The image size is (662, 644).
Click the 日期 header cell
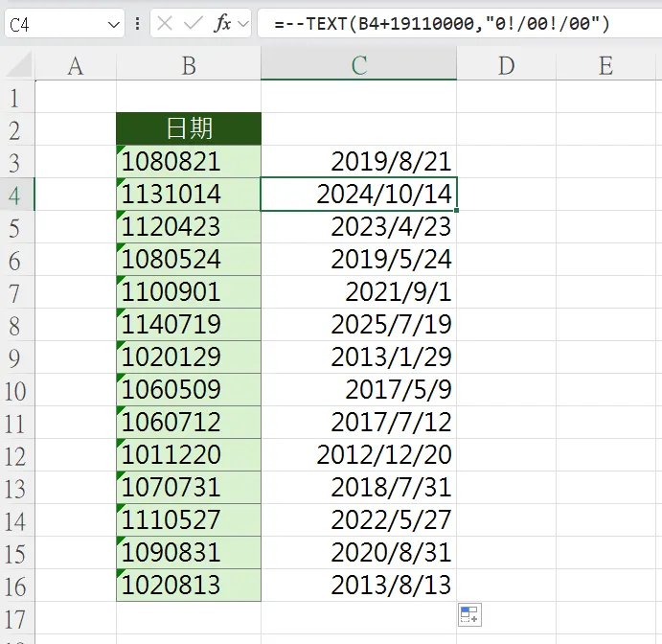[x=189, y=128]
